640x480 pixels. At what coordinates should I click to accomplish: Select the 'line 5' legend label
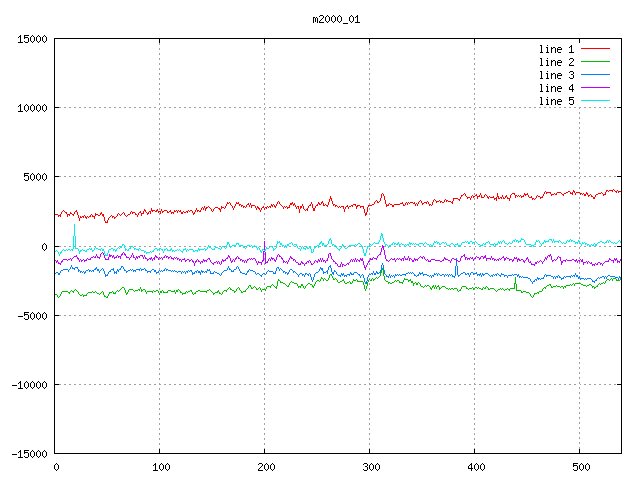[x=556, y=101]
